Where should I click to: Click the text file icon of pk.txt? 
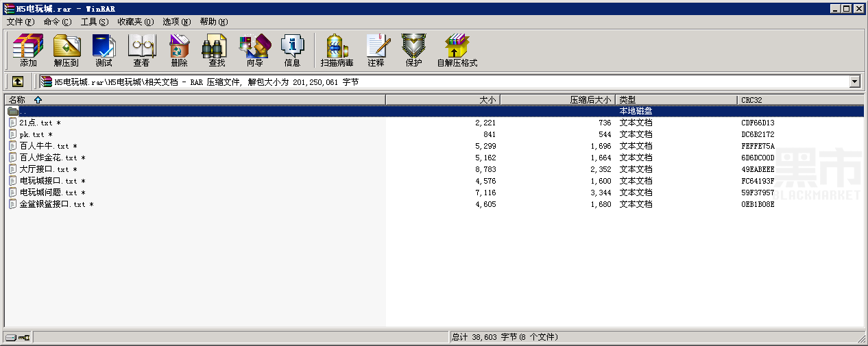coord(13,134)
